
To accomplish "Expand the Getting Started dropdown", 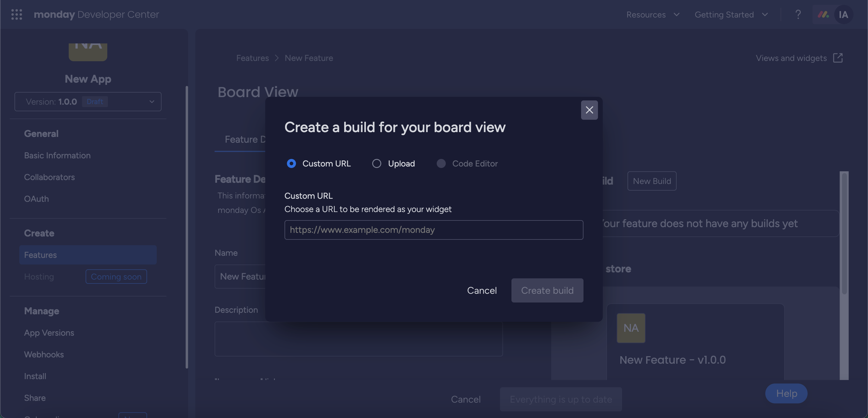I will (x=731, y=14).
